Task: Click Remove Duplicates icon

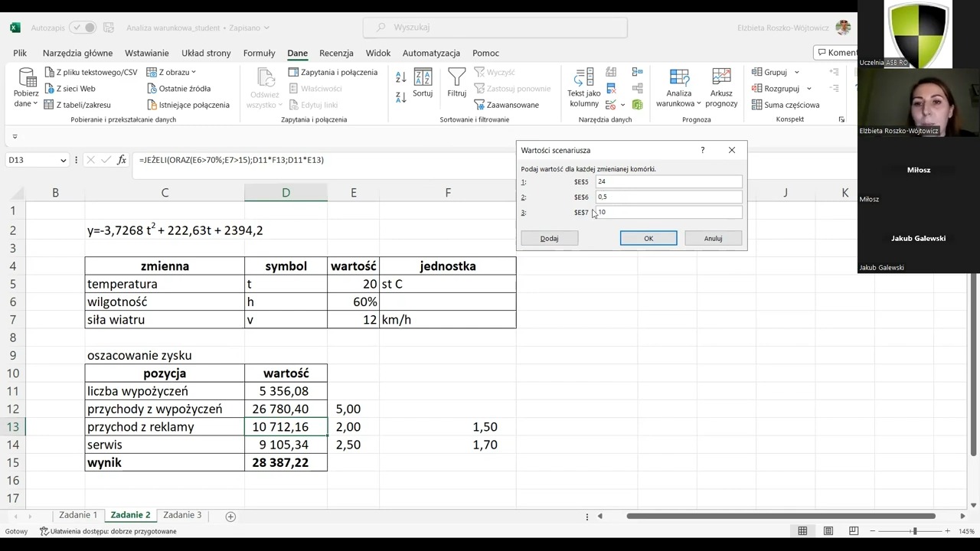Action: click(611, 88)
